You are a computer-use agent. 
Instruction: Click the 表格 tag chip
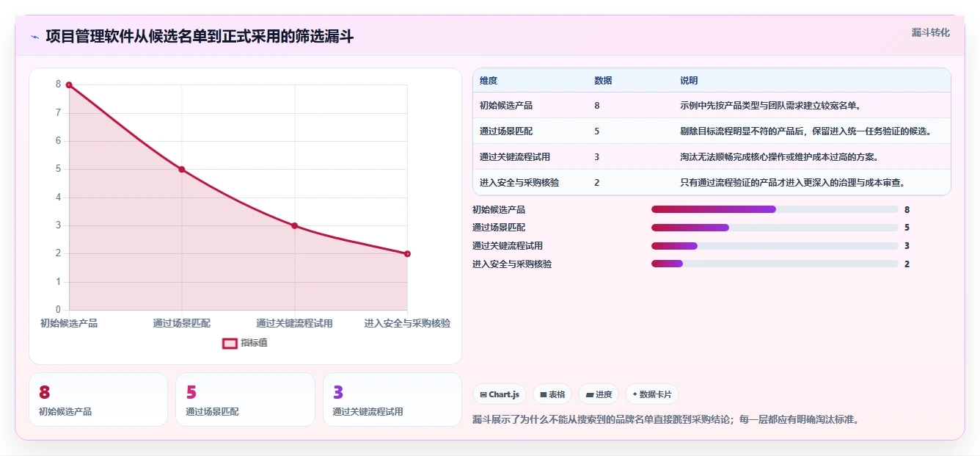tap(552, 394)
